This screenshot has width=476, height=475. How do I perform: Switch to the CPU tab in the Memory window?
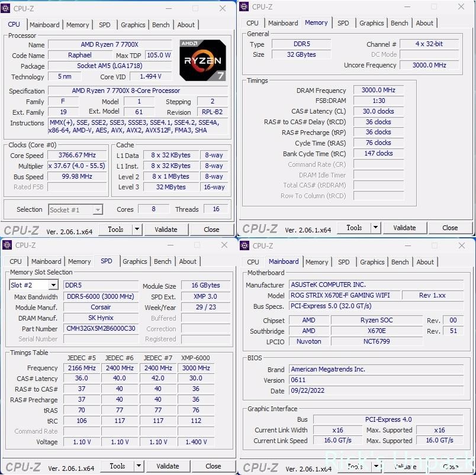pyautogui.click(x=253, y=23)
